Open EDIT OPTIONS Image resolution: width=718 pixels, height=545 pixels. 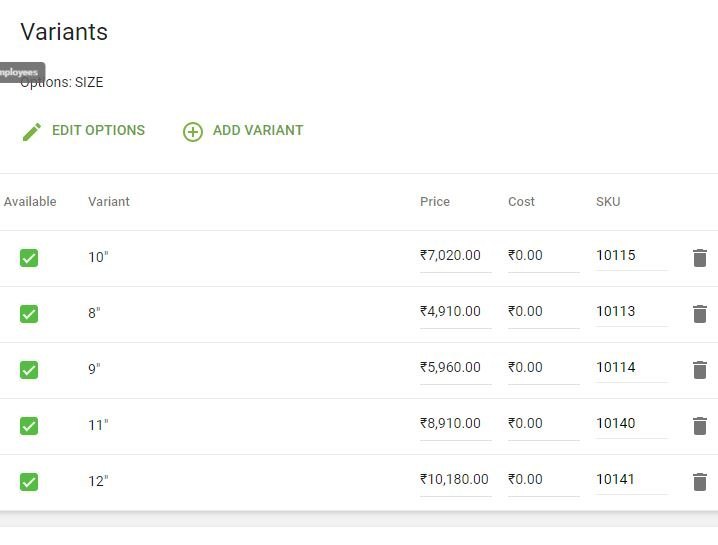pos(98,131)
